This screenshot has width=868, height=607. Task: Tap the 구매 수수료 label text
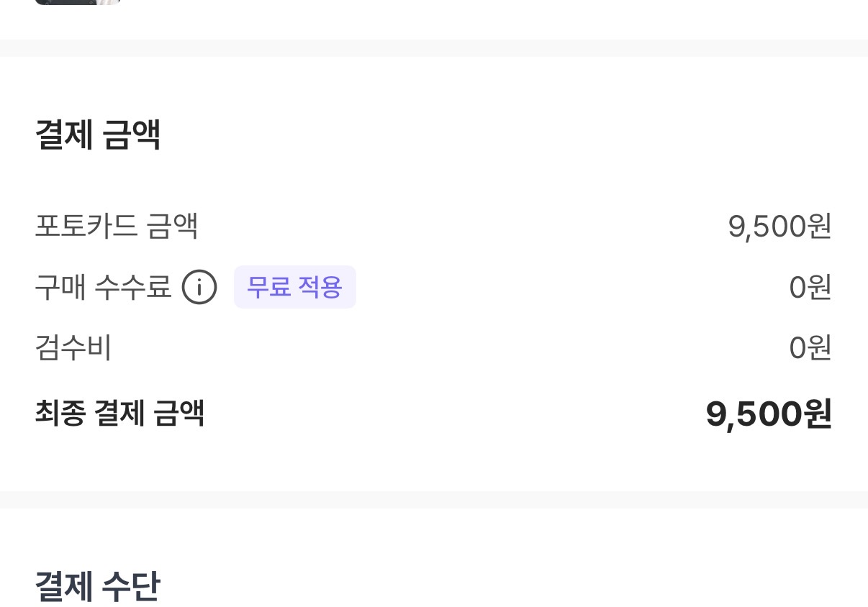tap(103, 288)
